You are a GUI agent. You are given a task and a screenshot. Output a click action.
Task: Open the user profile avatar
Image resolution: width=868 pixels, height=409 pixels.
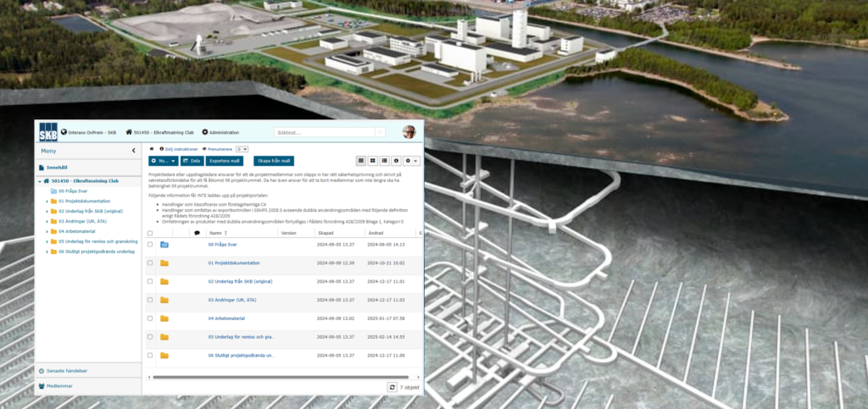[x=409, y=132]
